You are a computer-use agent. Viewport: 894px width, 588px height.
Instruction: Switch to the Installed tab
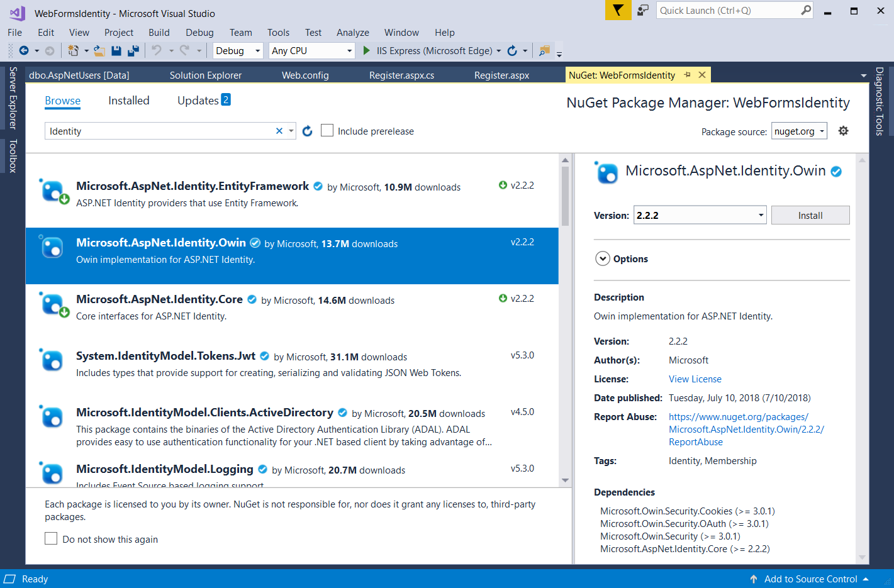point(128,100)
